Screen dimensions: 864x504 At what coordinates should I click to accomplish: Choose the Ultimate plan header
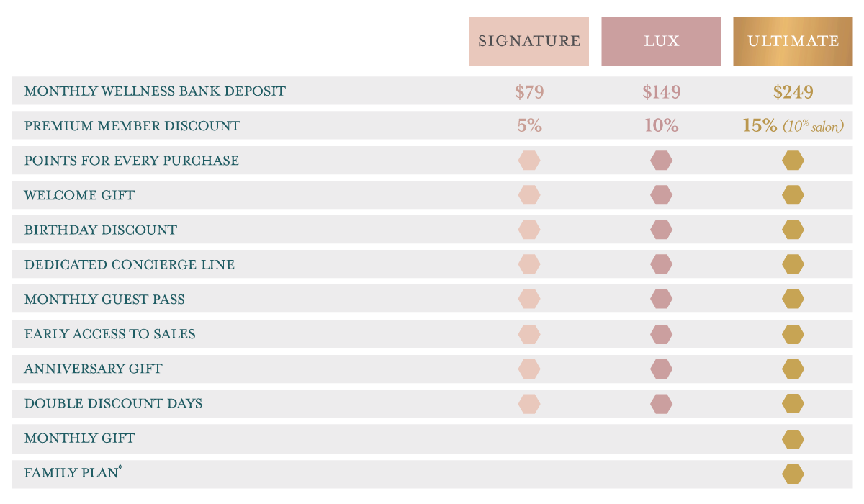793,41
